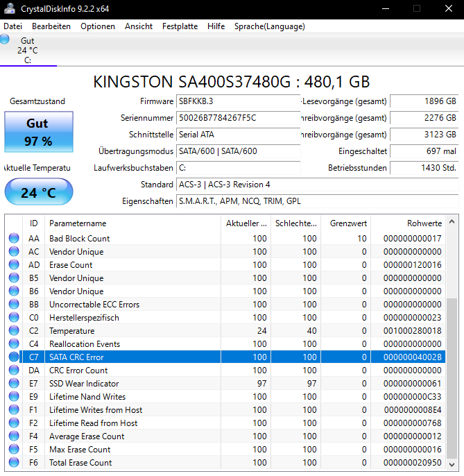The image size is (464, 476).
Task: Click the scroll up arrow of SMART list
Action: tap(452, 221)
